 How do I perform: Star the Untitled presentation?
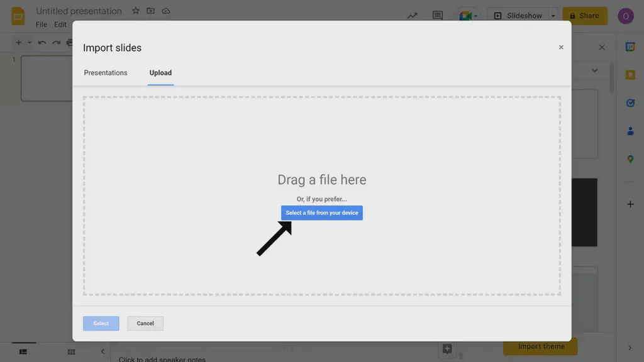click(135, 11)
